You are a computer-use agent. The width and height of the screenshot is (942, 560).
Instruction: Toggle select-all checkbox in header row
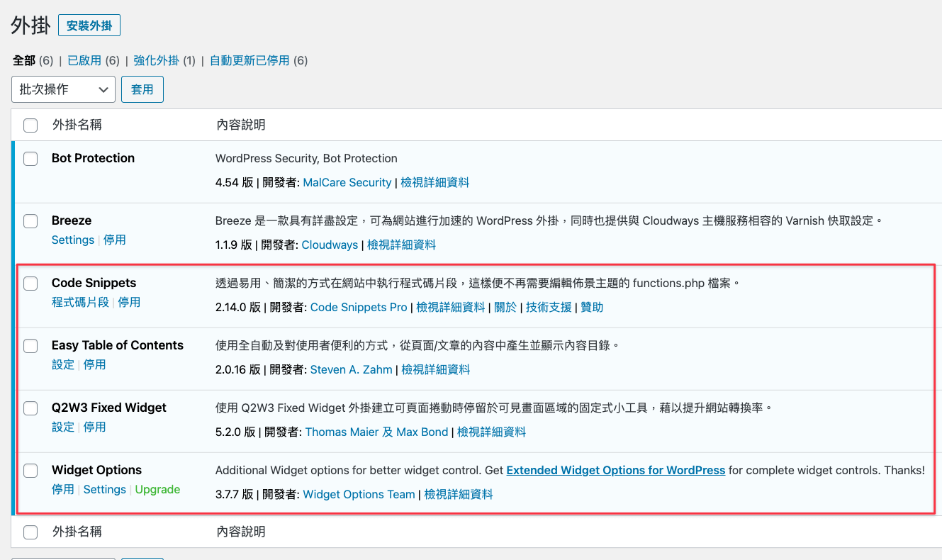tap(30, 125)
